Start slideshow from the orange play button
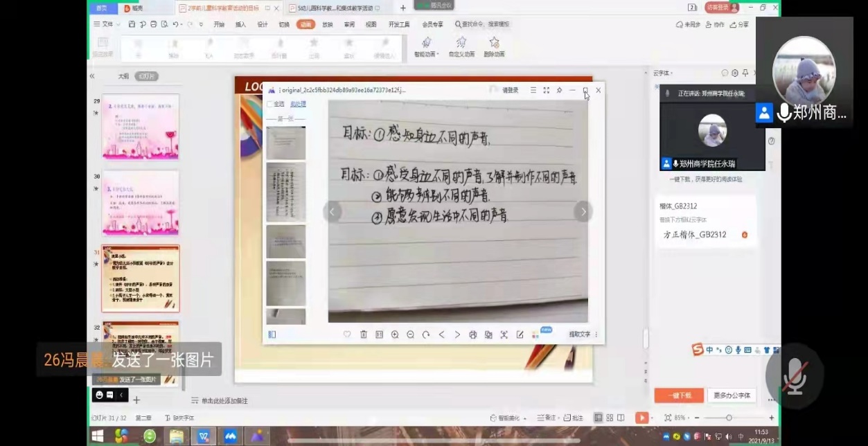 pos(642,418)
